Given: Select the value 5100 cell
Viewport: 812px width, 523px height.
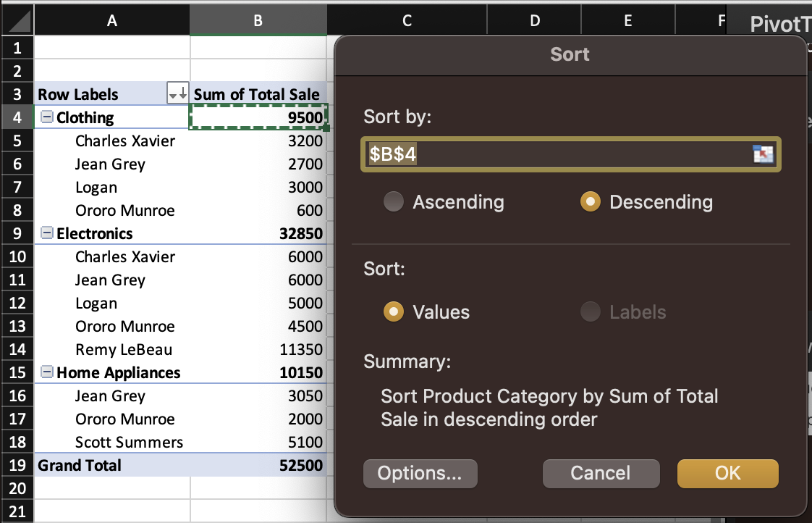Looking at the screenshot, I should tap(258, 442).
